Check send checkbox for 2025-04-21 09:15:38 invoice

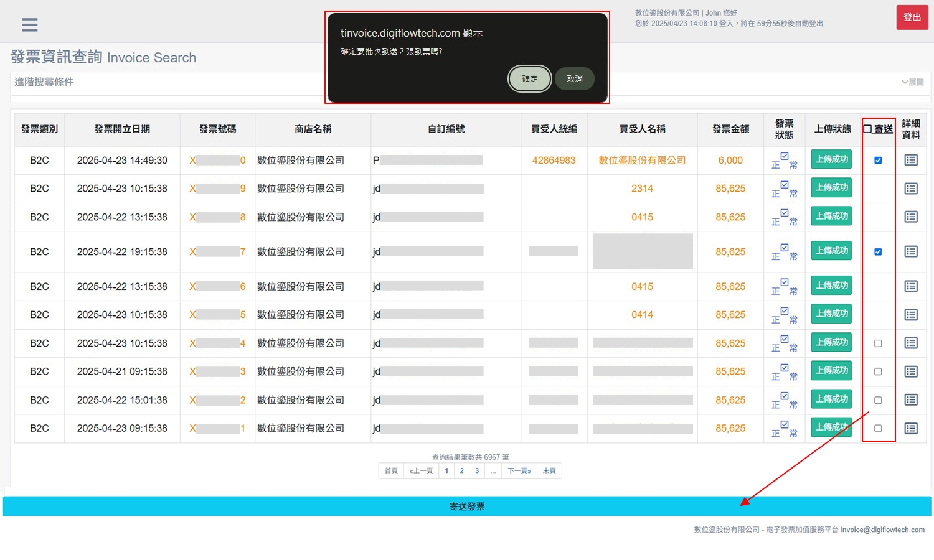(x=878, y=371)
